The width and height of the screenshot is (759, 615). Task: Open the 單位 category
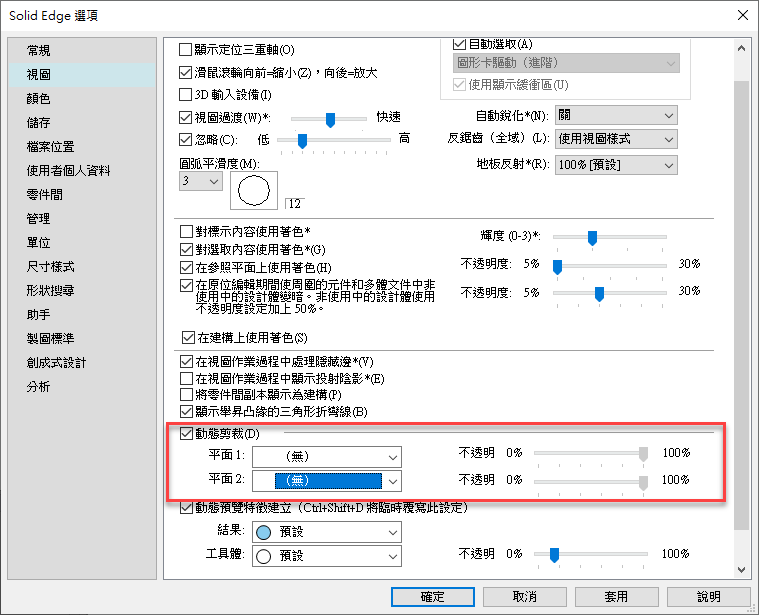[39, 242]
